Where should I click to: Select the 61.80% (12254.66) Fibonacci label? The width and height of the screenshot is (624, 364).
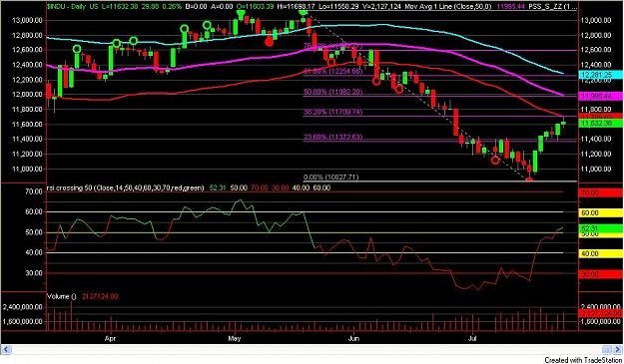333,72
